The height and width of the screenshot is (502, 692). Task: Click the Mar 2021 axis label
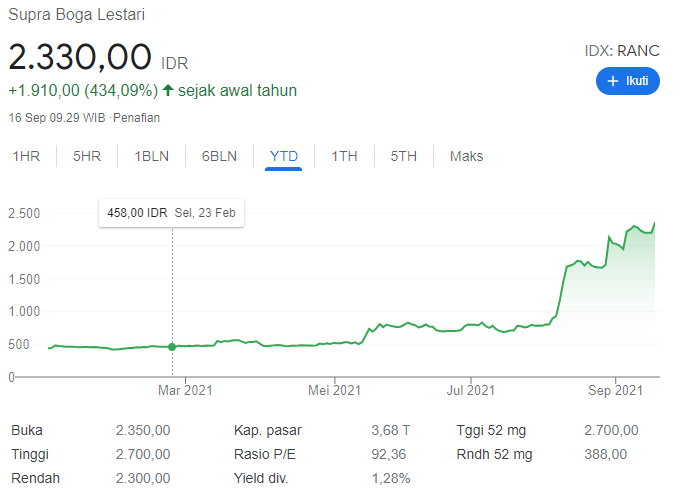185,390
